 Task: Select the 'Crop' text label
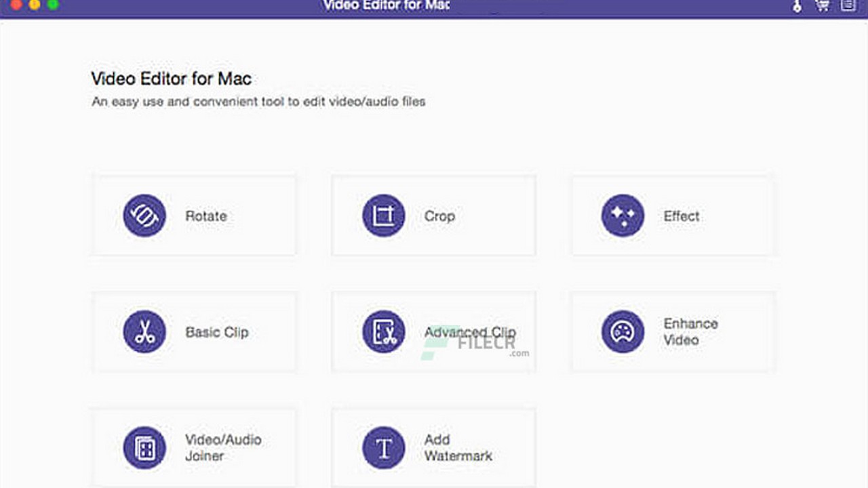[x=439, y=216]
